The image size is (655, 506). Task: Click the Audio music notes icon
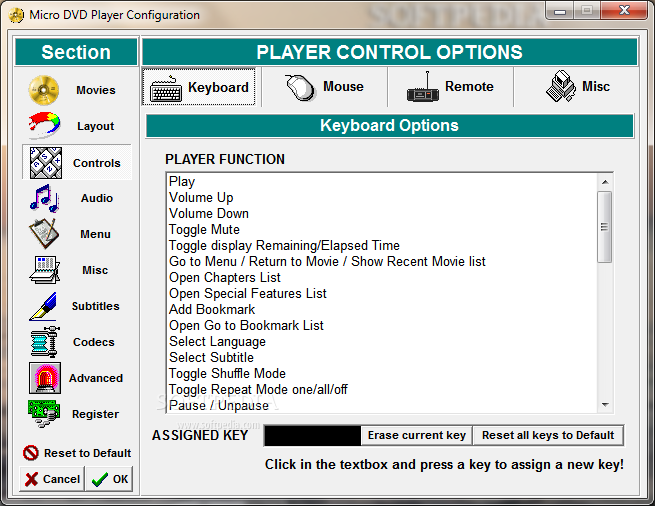tap(44, 198)
